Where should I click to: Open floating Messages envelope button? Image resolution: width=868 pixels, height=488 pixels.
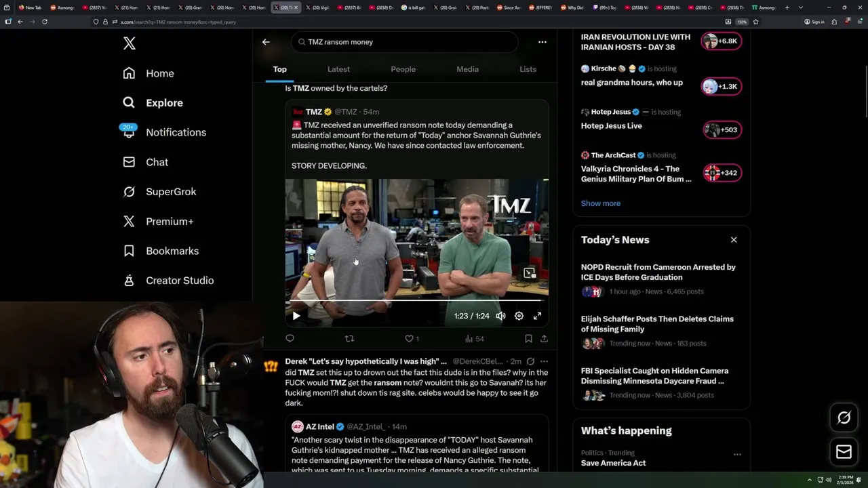tap(844, 451)
